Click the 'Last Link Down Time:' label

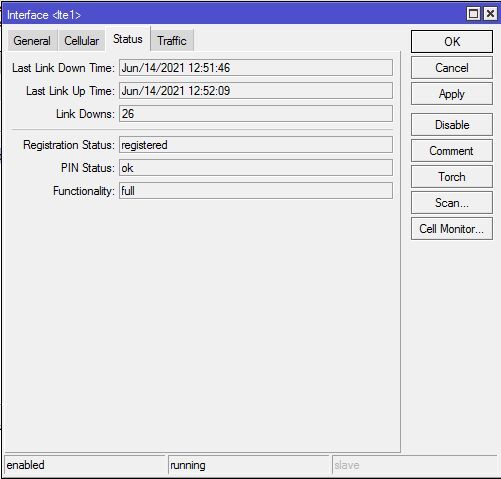[63, 68]
